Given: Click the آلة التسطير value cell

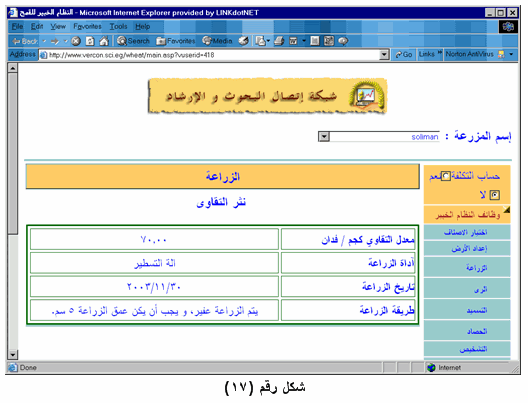Looking at the screenshot, I should (x=155, y=263).
